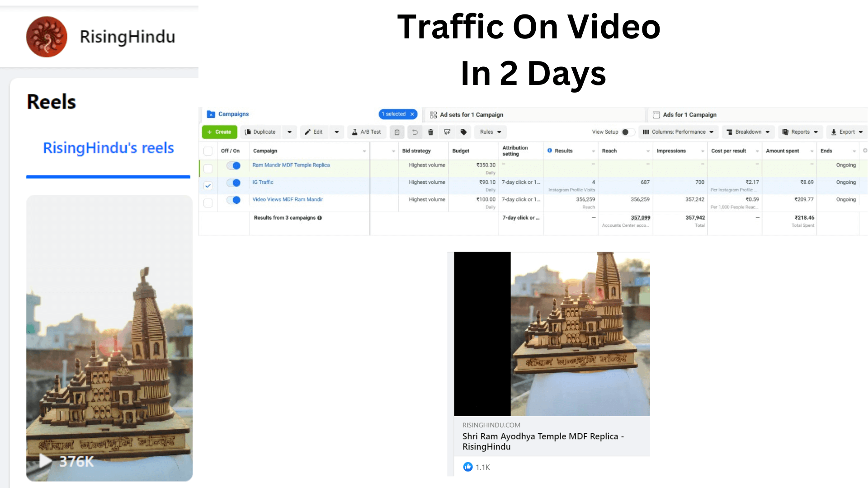The image size is (868, 488).
Task: Click the undo arrow icon
Action: (414, 132)
